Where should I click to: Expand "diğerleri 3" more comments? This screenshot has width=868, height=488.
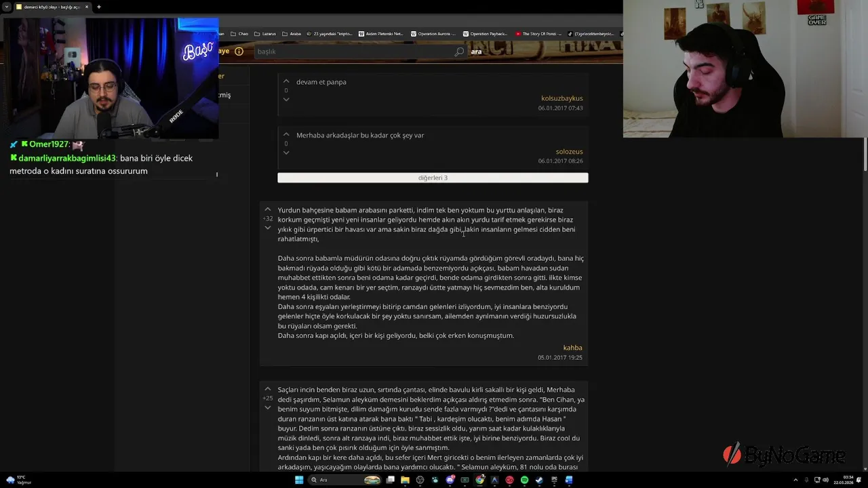pyautogui.click(x=433, y=178)
